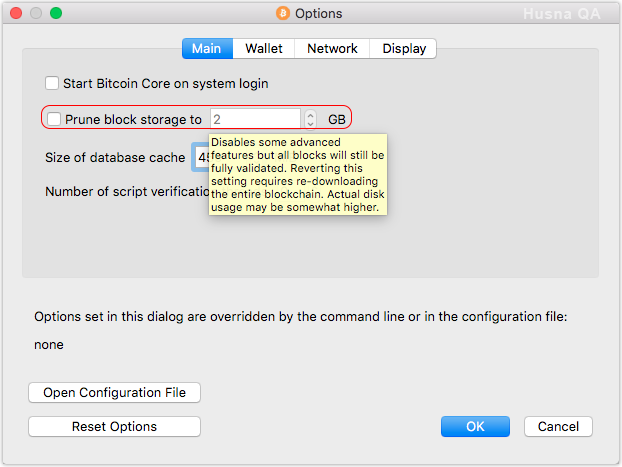This screenshot has height=467, width=622.
Task: Dismiss the dialog with Cancel
Action: click(558, 427)
